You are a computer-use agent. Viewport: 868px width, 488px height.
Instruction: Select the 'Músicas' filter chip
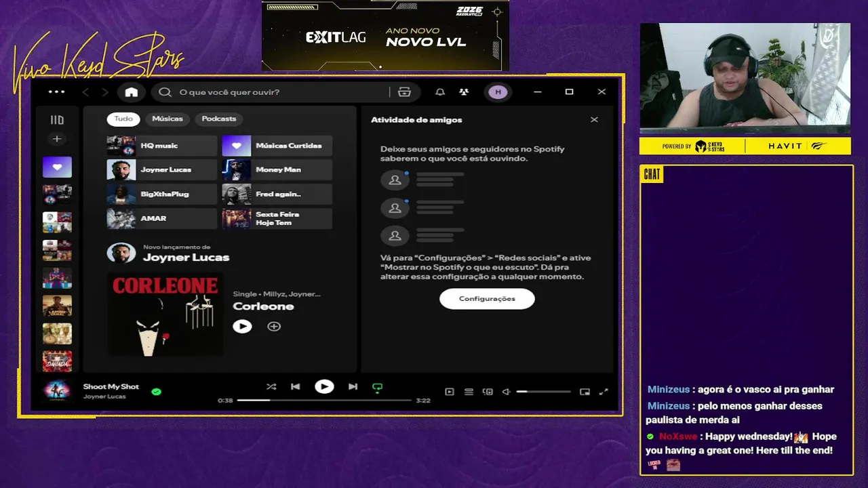(167, 119)
